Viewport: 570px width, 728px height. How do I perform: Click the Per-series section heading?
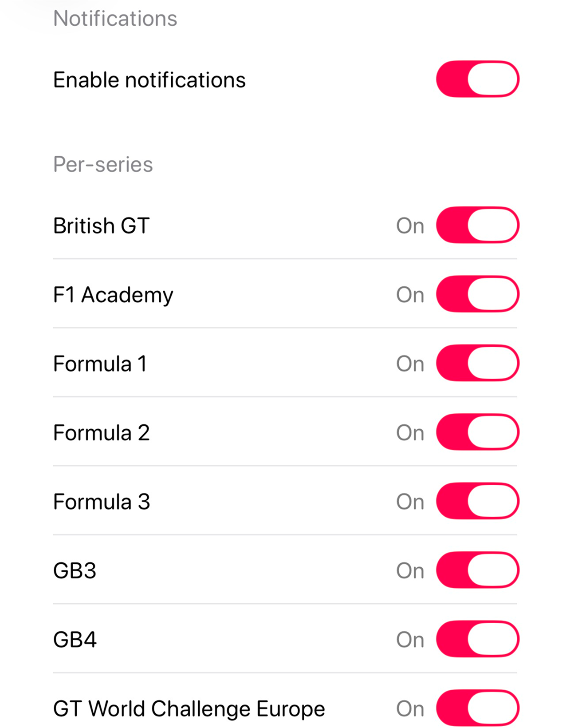coord(103,165)
